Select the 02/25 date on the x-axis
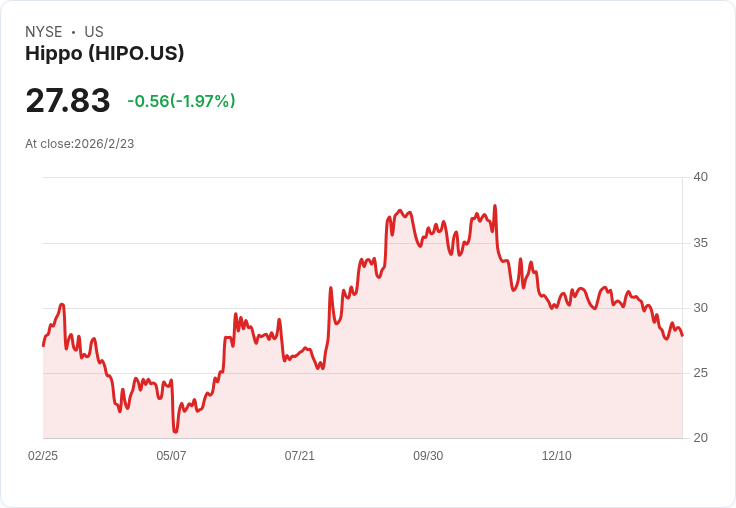 pyautogui.click(x=43, y=456)
